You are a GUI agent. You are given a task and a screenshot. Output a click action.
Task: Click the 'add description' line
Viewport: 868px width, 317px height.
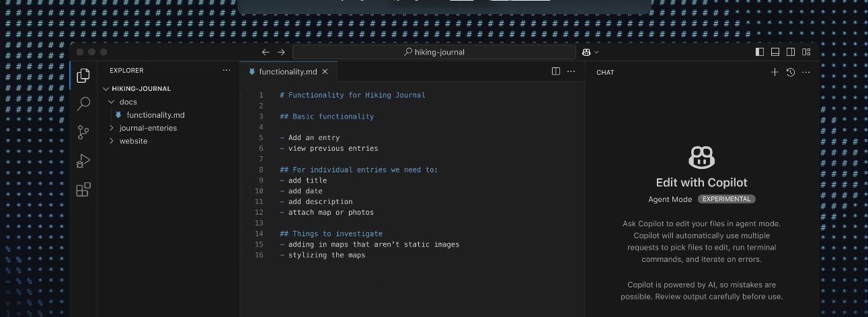coord(316,201)
